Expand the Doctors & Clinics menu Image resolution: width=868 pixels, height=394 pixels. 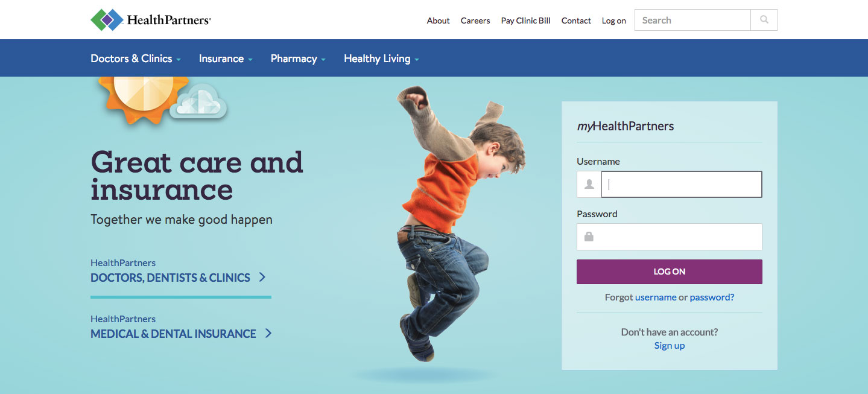[x=136, y=59]
